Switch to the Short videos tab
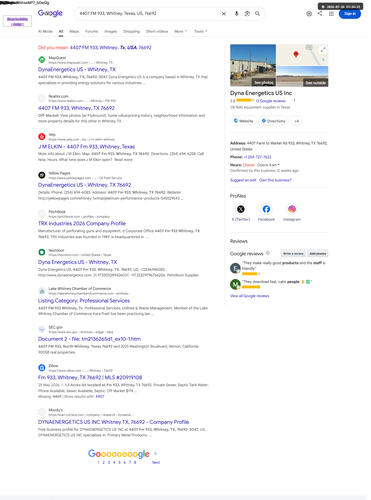The image size is (371, 500). coord(157,31)
